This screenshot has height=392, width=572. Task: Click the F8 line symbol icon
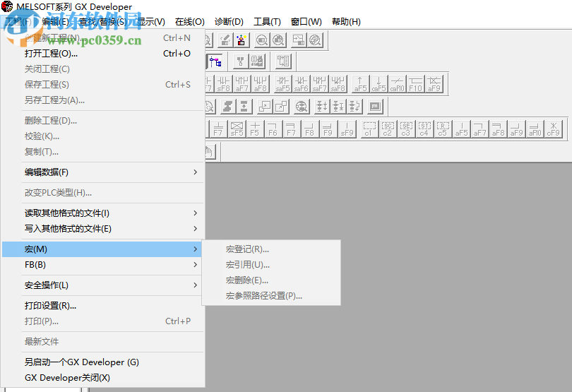click(x=310, y=129)
